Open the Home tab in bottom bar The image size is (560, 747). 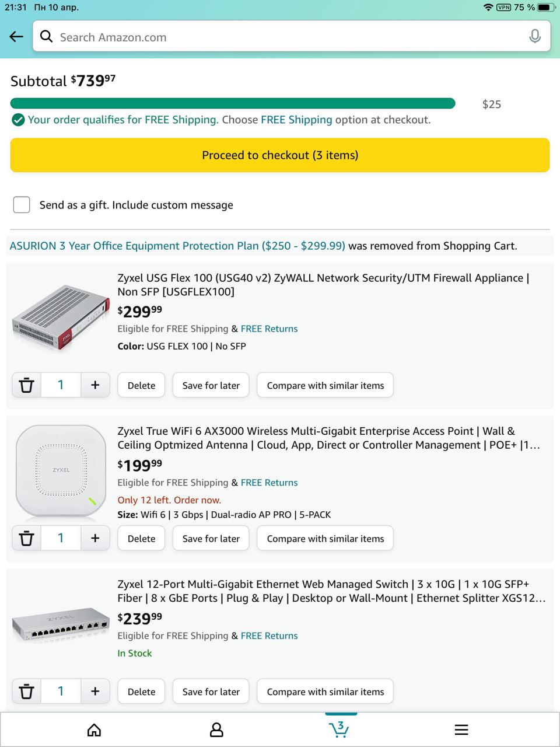point(94,730)
